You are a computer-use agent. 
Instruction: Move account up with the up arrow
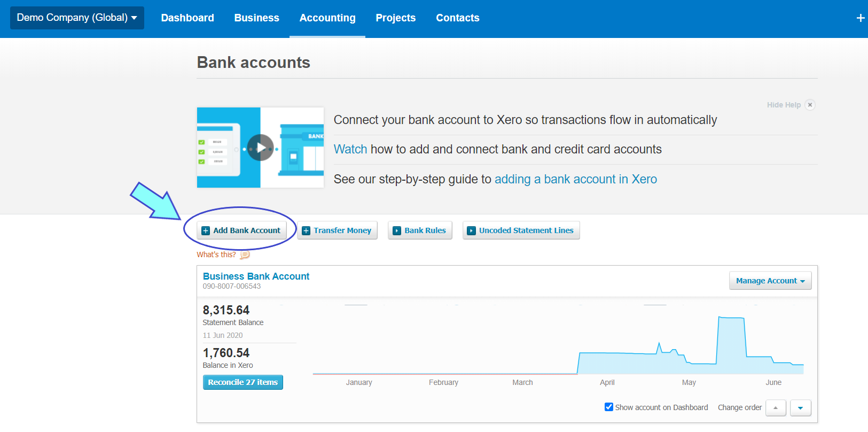[776, 408]
